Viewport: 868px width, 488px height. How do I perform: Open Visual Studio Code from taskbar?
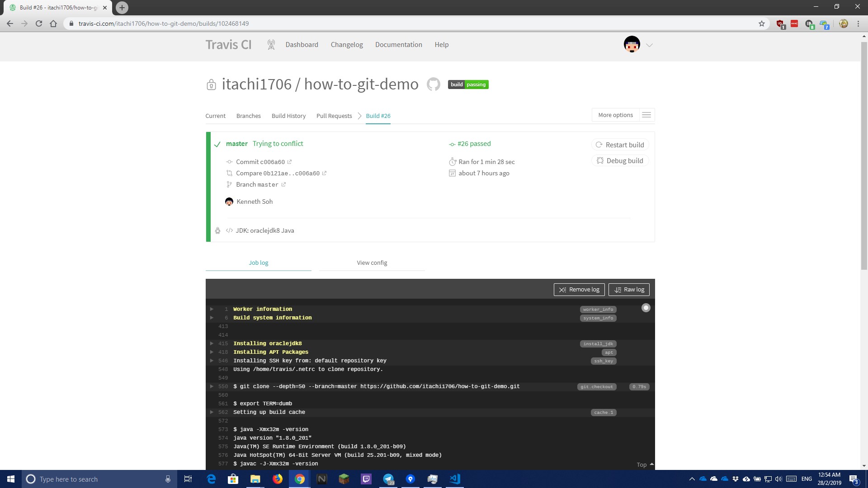coord(455,479)
